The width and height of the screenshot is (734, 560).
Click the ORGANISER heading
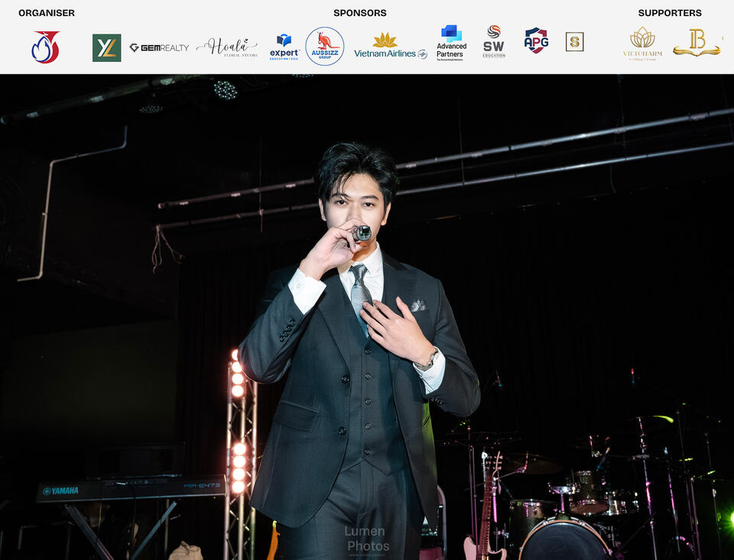coord(47,13)
